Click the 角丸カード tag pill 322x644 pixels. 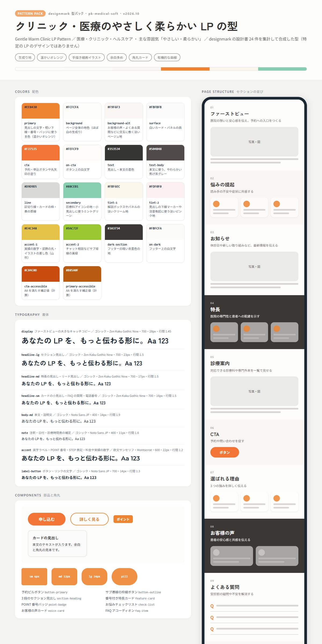pyautogui.click(x=140, y=57)
